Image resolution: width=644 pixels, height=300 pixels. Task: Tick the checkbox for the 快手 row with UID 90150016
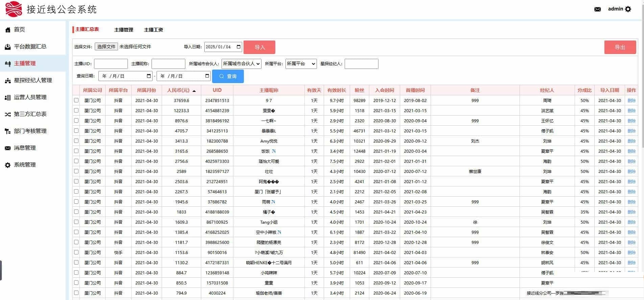pos(76,252)
